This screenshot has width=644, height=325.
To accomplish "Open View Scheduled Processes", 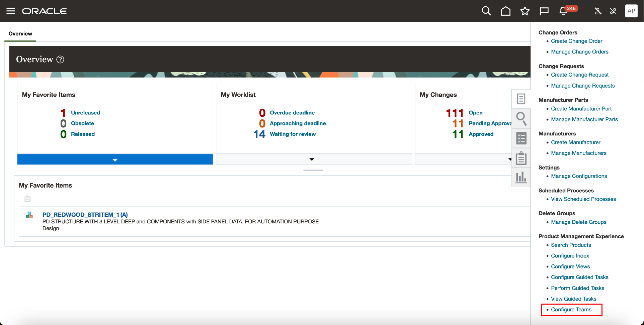I will [583, 199].
